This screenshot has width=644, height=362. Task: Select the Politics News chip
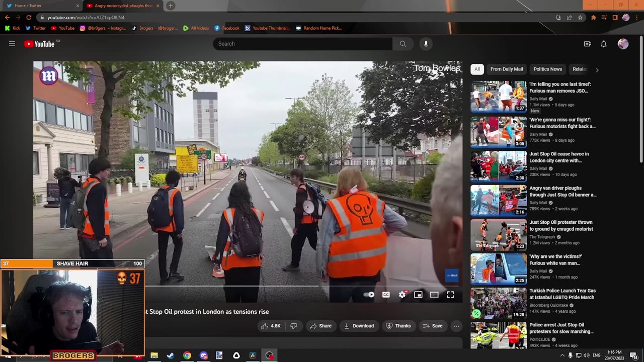click(x=547, y=69)
